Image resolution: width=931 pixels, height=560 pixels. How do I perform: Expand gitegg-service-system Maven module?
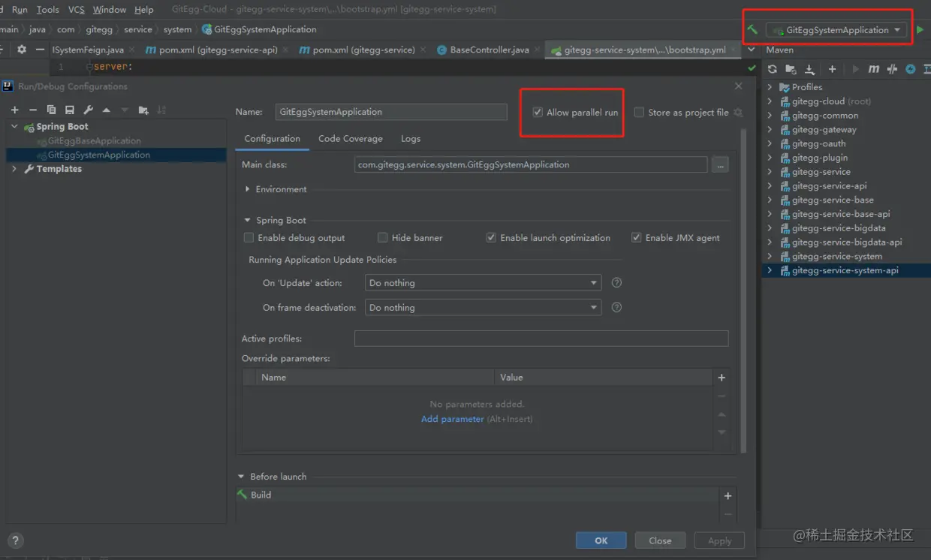[770, 256]
